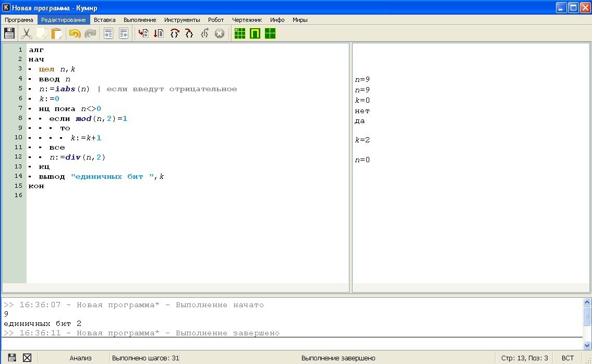Viewport: 592px width, 364px height.
Task: Open the Инструменты menu
Action: (x=182, y=20)
